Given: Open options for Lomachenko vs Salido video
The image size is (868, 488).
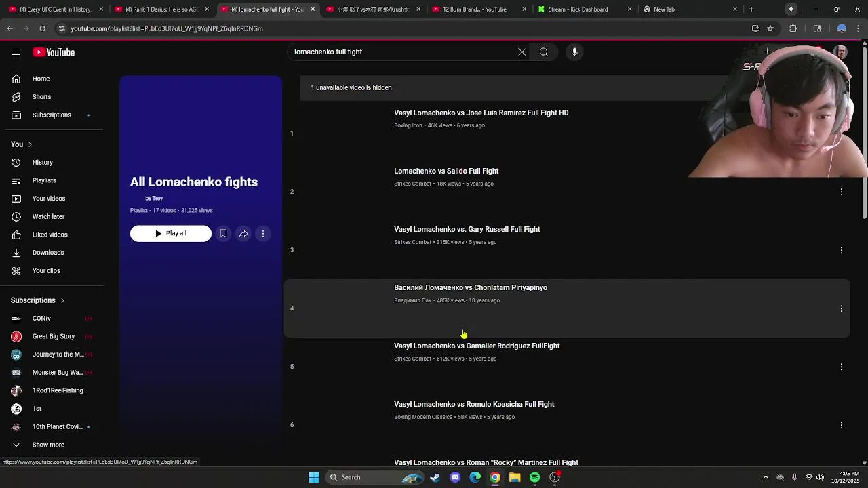Looking at the screenshot, I should pyautogui.click(x=841, y=192).
